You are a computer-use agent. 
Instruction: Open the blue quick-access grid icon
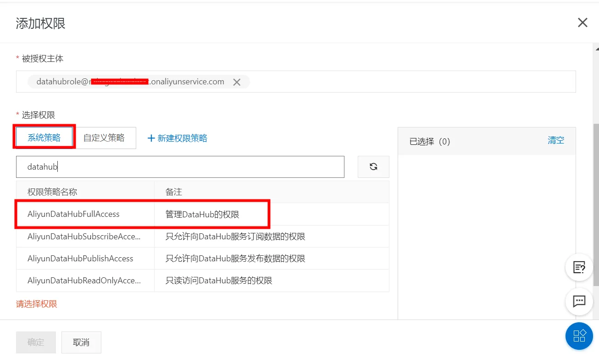coord(579,336)
